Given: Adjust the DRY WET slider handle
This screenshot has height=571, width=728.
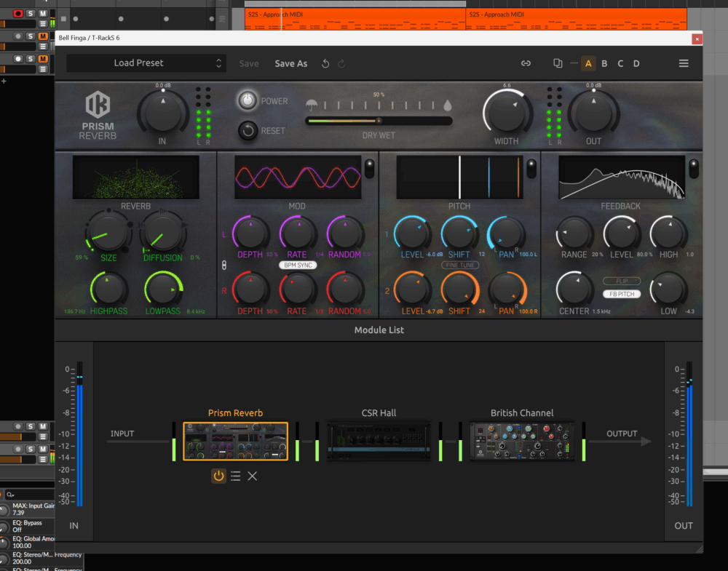Looking at the screenshot, I should [379, 121].
